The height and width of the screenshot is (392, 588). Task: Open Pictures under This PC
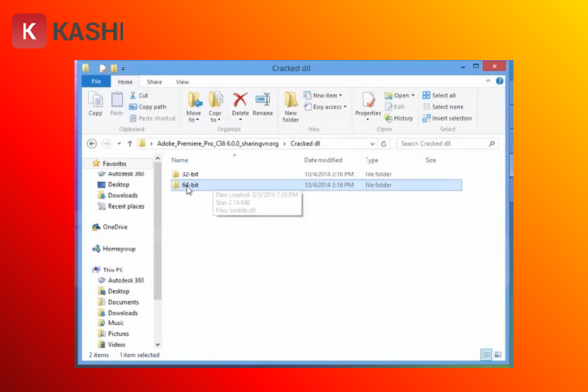click(x=119, y=334)
